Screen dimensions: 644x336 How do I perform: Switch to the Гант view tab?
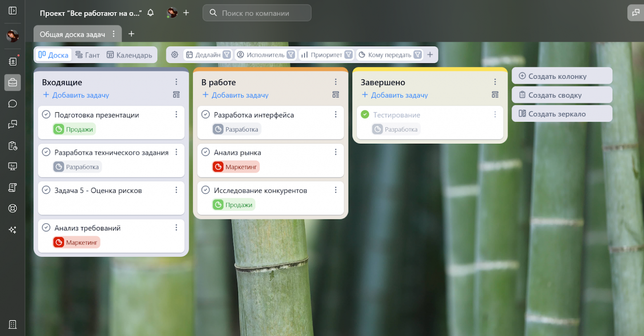tap(88, 55)
